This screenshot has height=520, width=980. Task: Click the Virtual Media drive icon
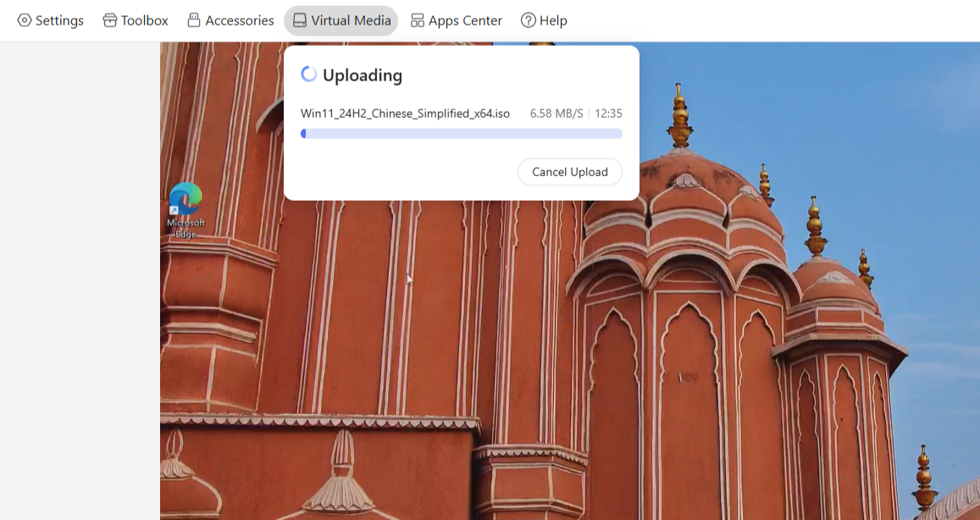point(300,20)
